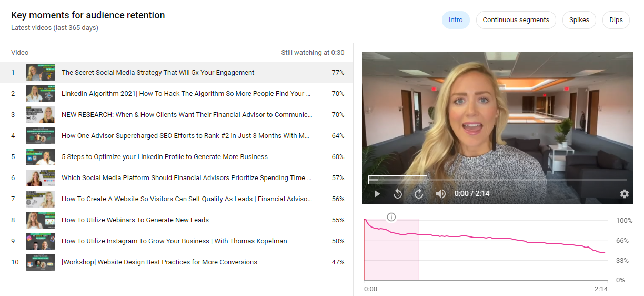Open thumbnail for Utilize Instagram video
The width and height of the screenshot is (644, 296).
tap(41, 241)
